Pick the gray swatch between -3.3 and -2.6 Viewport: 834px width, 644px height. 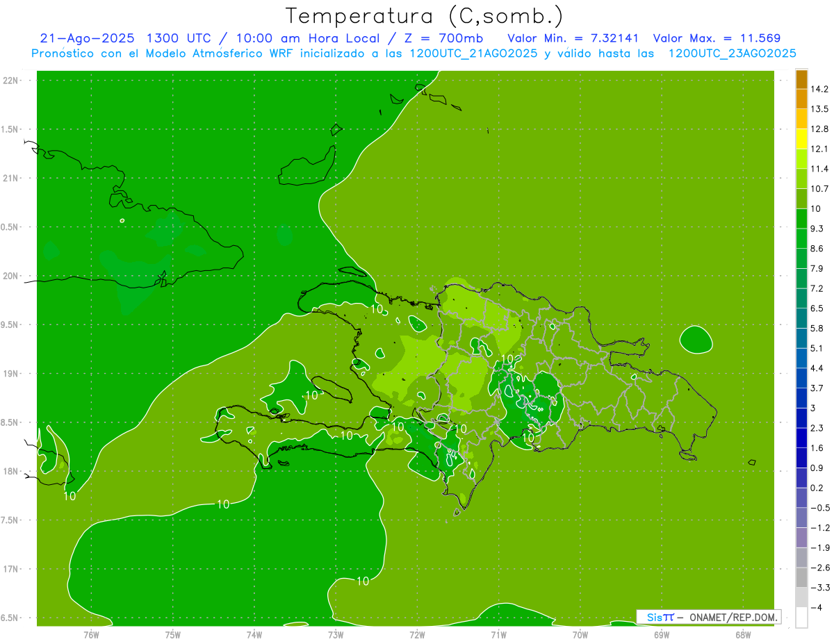pyautogui.click(x=801, y=577)
